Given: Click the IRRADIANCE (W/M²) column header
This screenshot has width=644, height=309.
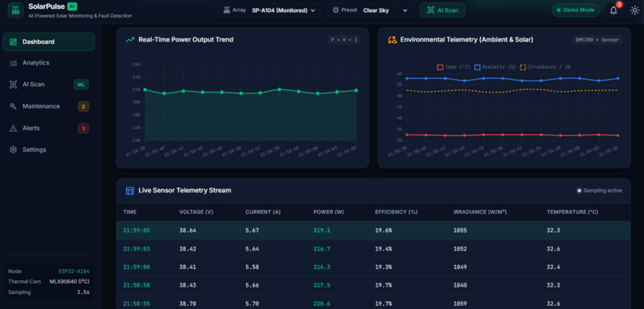Looking at the screenshot, I should 479,212.
